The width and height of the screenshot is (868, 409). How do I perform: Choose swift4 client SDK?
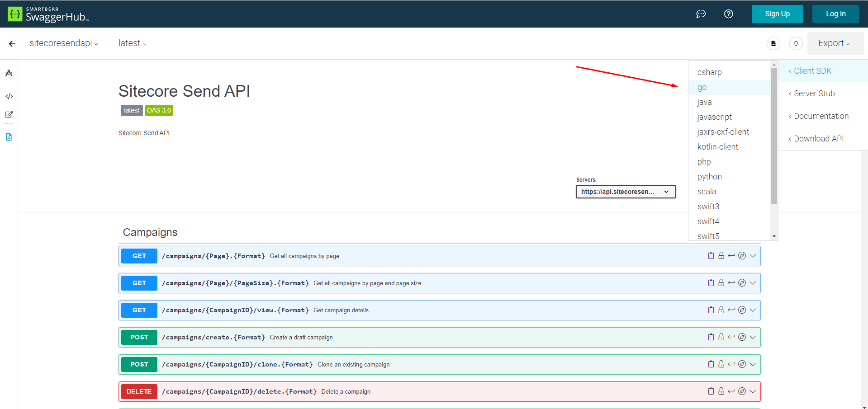point(729,221)
